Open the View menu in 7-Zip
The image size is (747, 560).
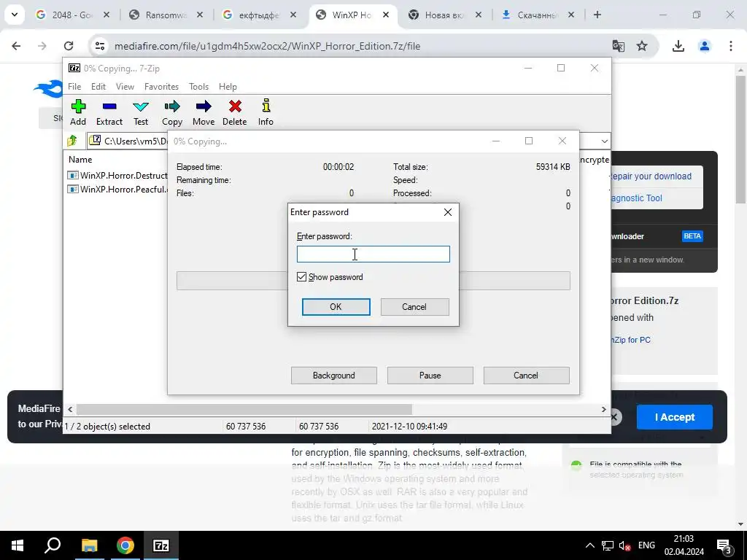(125, 87)
